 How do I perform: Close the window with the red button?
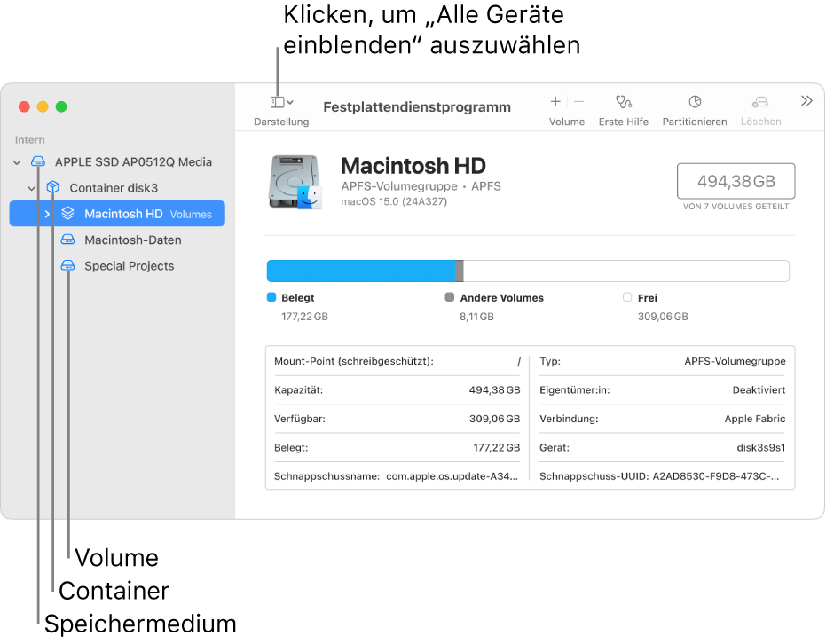pyautogui.click(x=24, y=107)
